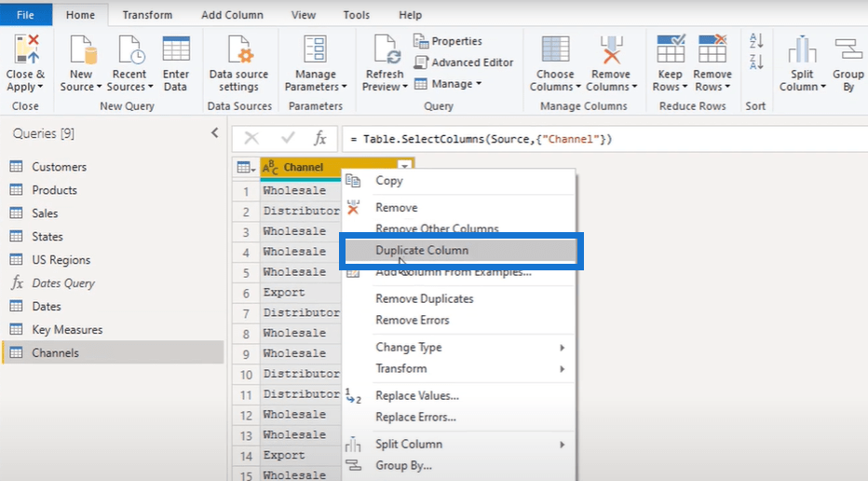
Task: Choose Group By in context menu
Action: click(459, 465)
